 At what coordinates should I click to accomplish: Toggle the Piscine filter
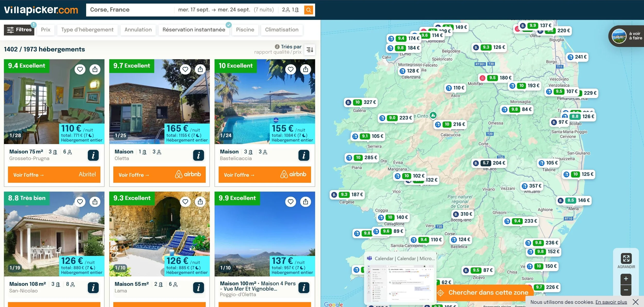pos(245,30)
